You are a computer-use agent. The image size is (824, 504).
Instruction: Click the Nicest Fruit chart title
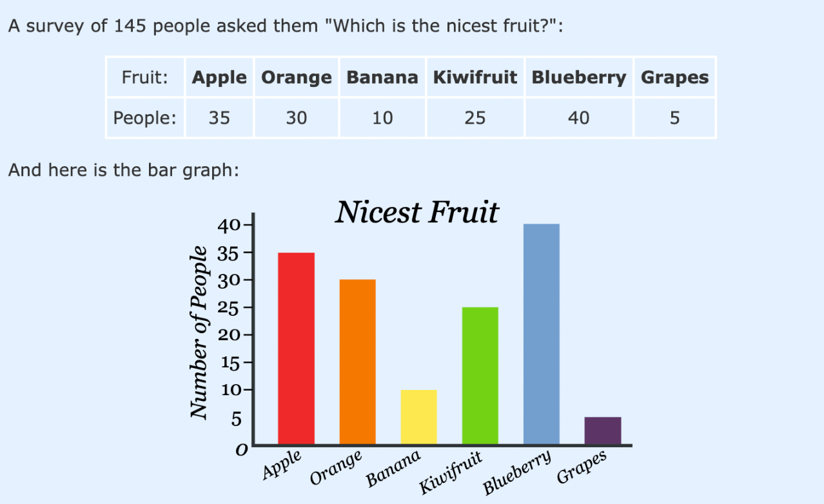(417, 212)
